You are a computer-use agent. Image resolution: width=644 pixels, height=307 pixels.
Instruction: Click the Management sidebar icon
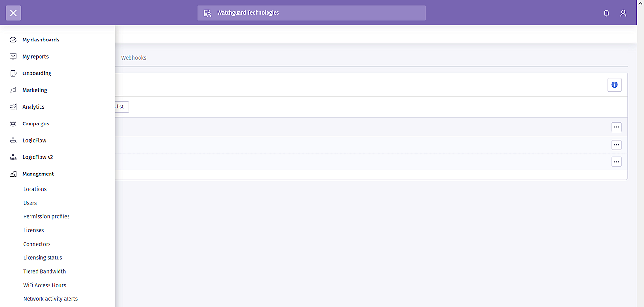click(13, 174)
